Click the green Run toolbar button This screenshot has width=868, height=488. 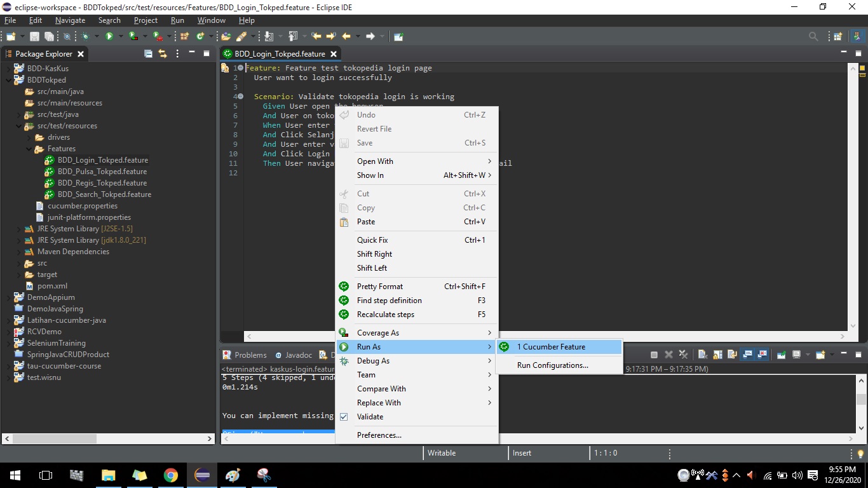coord(109,37)
